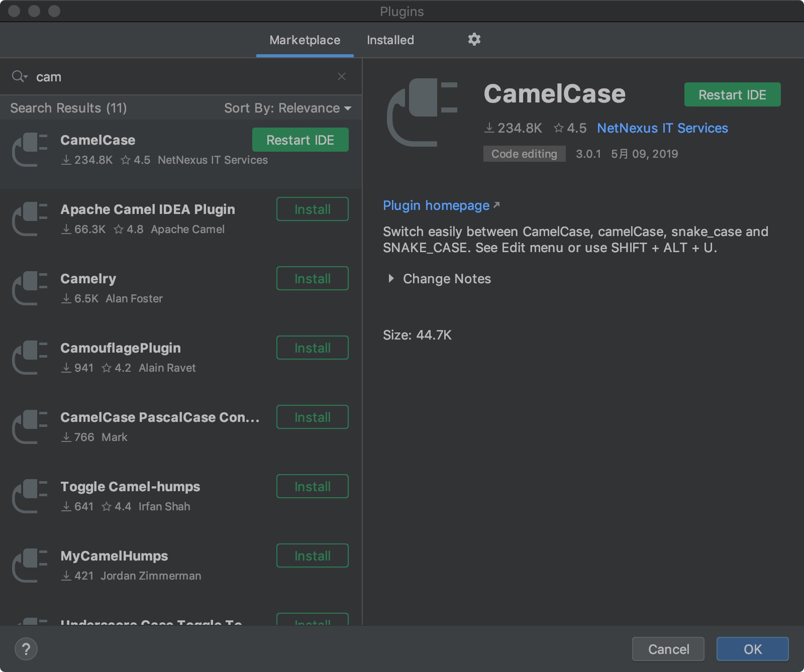The image size is (804, 672).
Task: Open the NetNexus IT Services vendor link
Action: [662, 128]
